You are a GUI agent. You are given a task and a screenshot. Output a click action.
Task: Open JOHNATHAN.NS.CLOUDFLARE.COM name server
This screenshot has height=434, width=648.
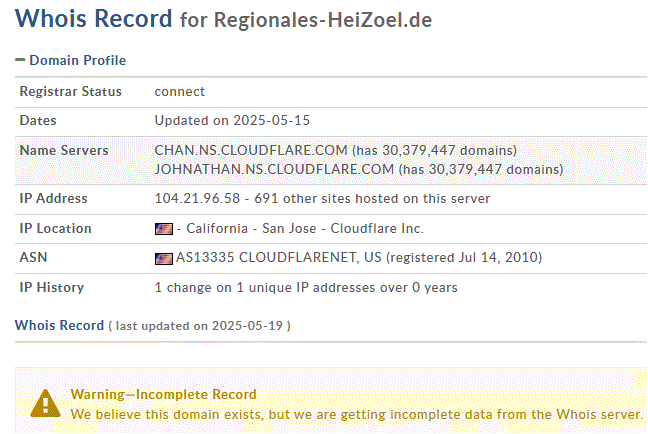point(274,169)
